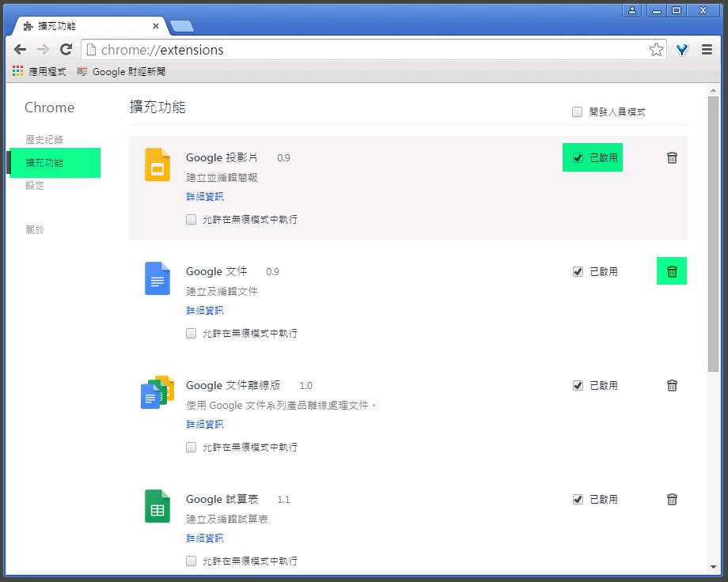
Task: Select 擴充功能 in the Chrome sidebar
Action: click(44, 162)
